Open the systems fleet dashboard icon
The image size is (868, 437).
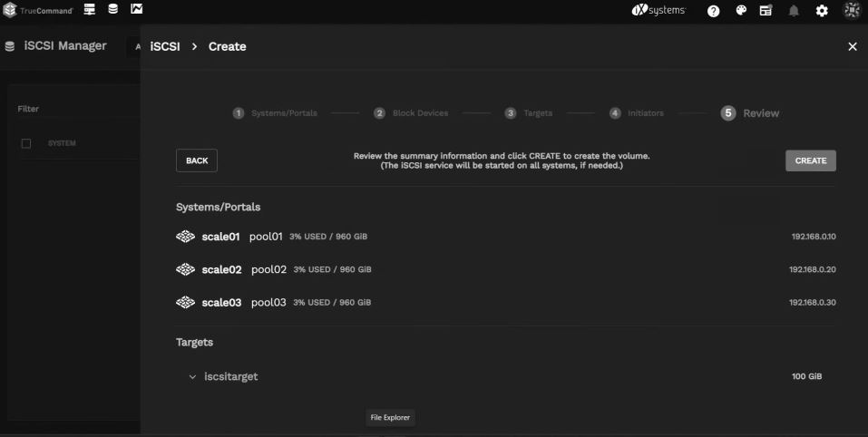point(90,10)
